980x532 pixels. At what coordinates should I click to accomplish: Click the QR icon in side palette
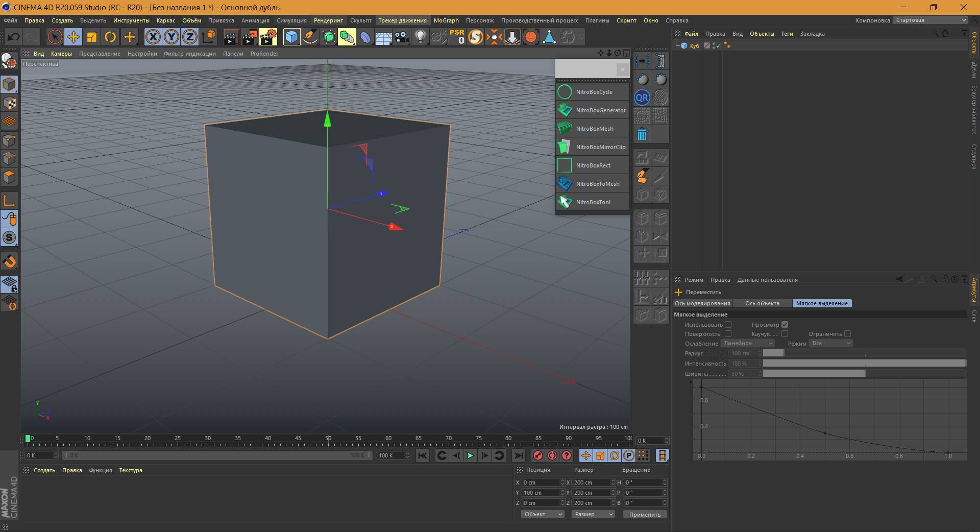[x=642, y=98]
